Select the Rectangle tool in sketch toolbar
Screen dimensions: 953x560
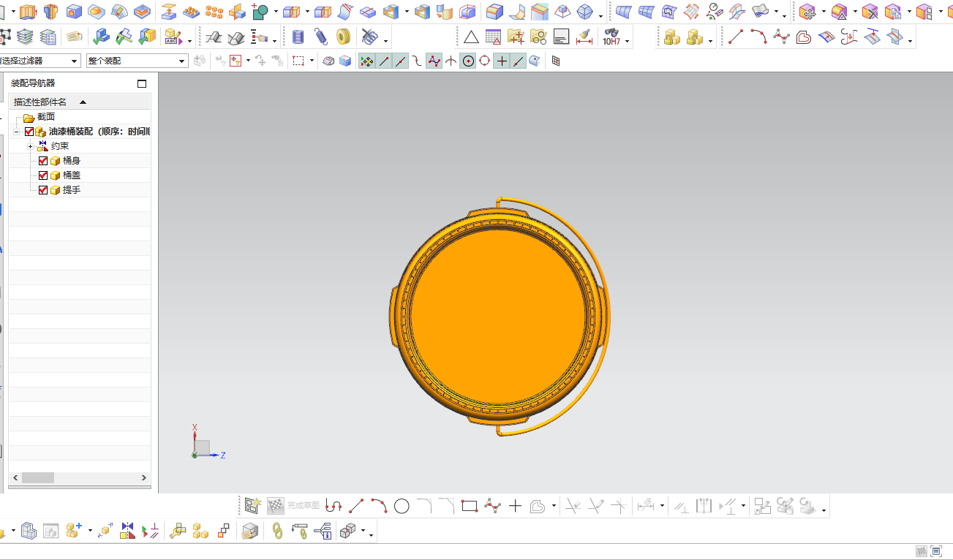(x=470, y=505)
